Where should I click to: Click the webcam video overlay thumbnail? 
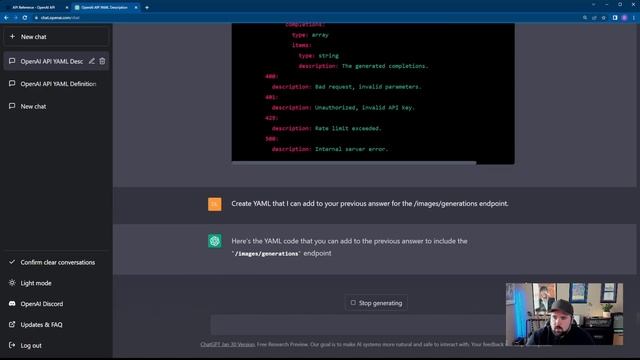click(x=564, y=314)
